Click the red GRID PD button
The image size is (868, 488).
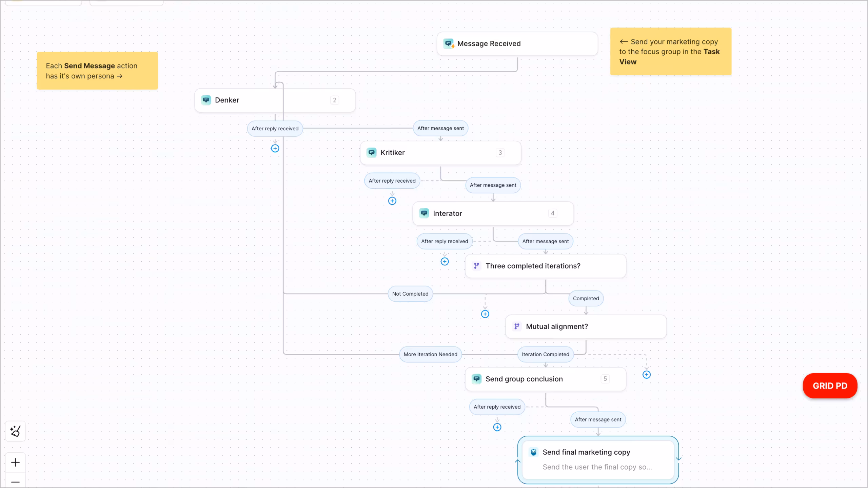(830, 386)
